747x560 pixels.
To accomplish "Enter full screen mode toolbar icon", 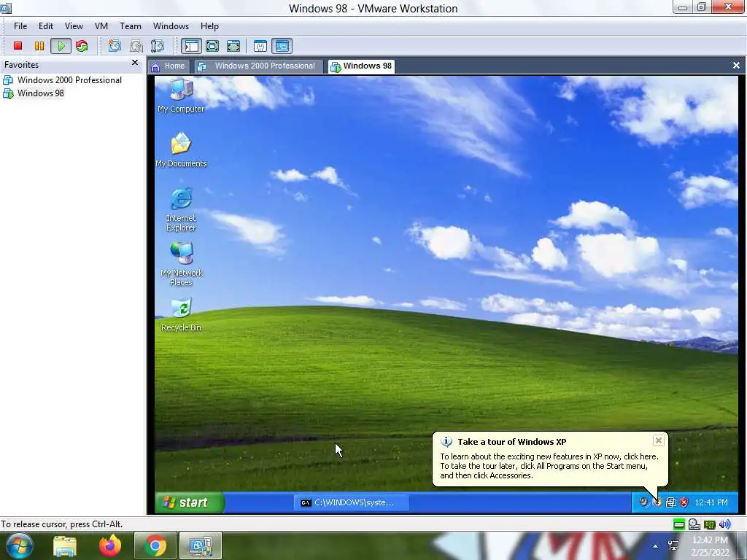I will pyautogui.click(x=212, y=46).
